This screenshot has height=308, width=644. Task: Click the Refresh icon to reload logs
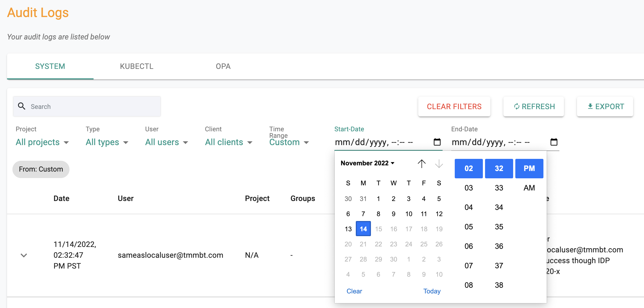tap(517, 106)
